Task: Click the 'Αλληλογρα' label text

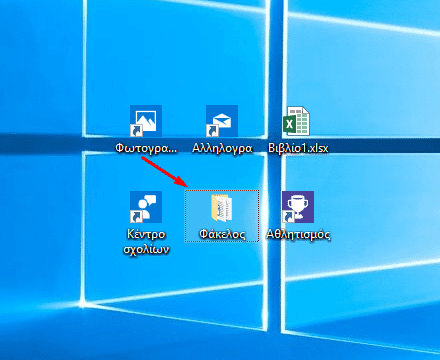Action: [222, 148]
